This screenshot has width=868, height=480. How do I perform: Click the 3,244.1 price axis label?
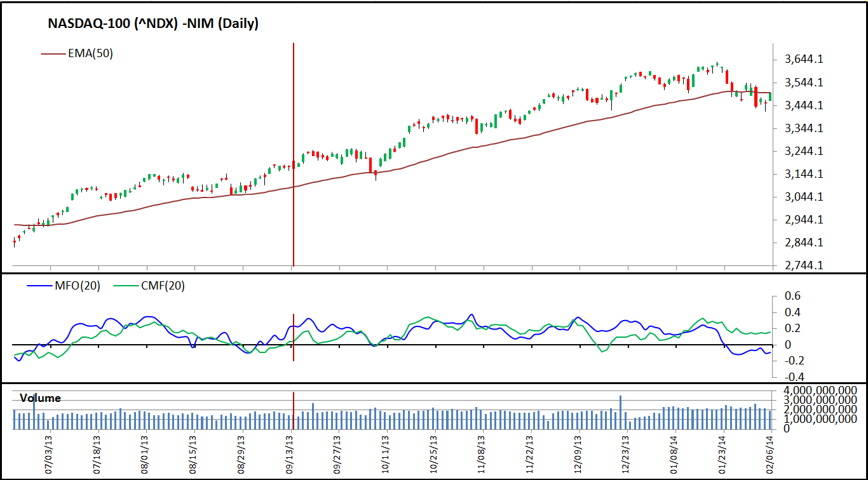(804, 151)
